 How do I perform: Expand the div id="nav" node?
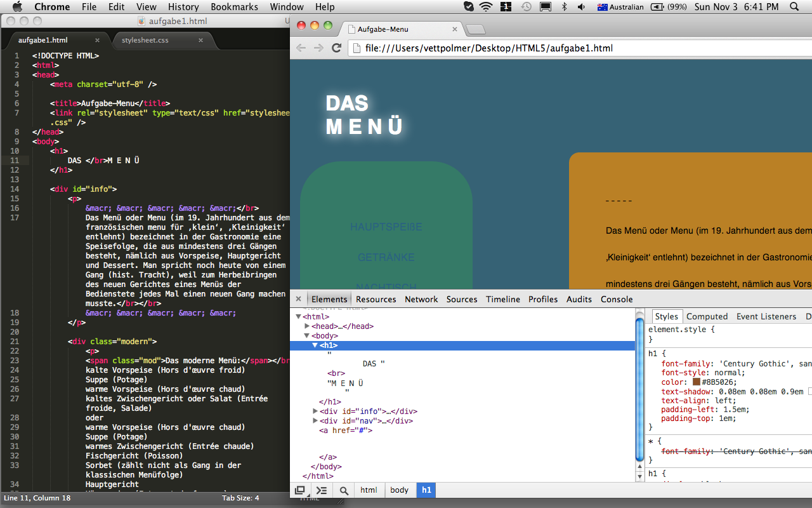pos(315,421)
